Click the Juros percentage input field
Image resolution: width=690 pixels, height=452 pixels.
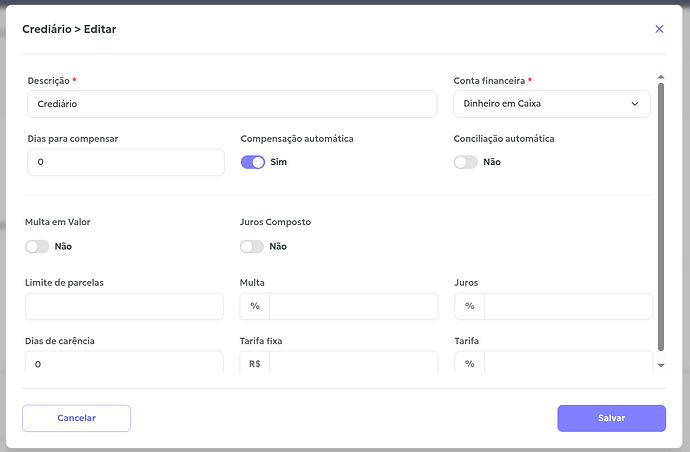567,306
